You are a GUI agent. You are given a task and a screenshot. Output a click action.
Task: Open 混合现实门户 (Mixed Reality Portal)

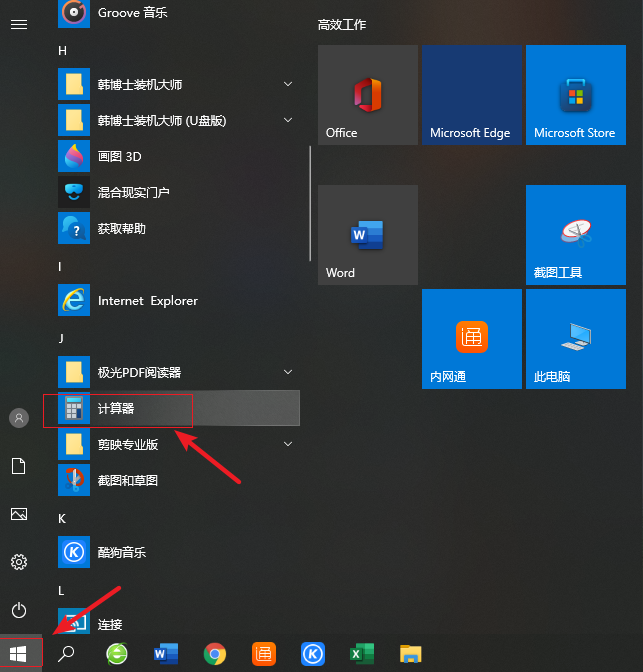click(133, 193)
